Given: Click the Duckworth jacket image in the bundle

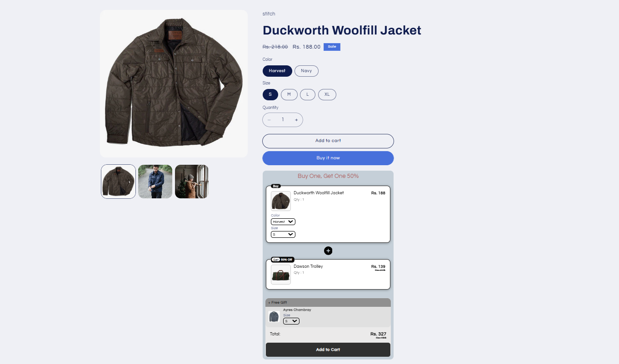Looking at the screenshot, I should pos(281,201).
